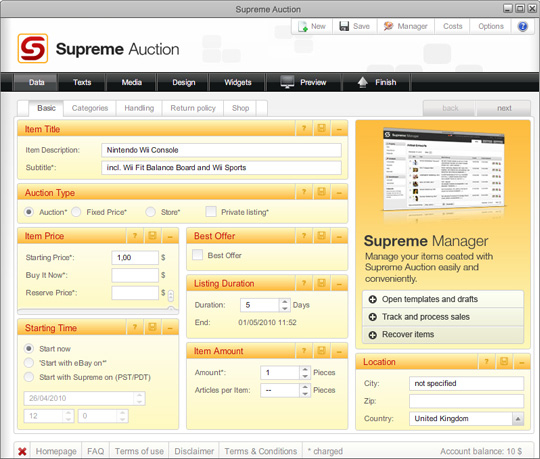Collapse the Location panel
The image size is (540, 459).
(522, 362)
